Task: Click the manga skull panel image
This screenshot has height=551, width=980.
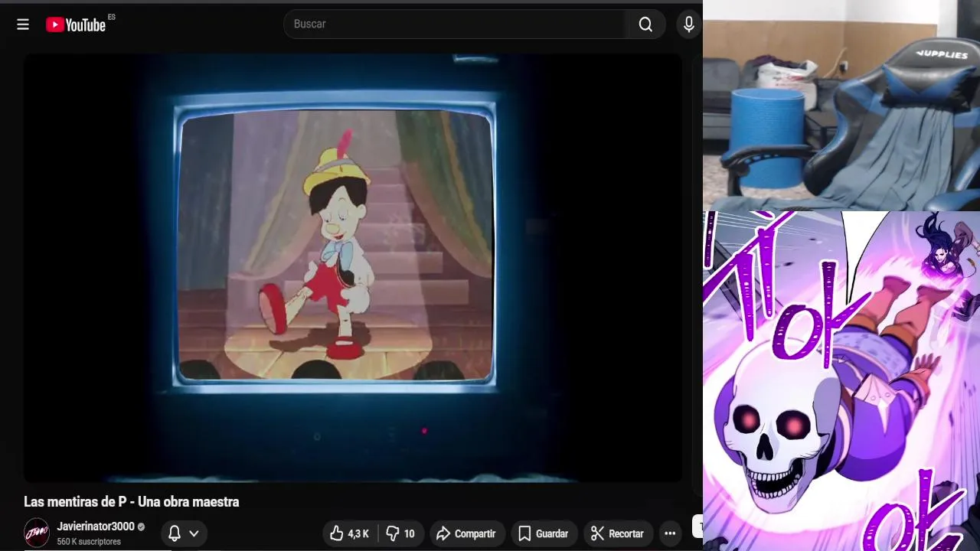Action: (841, 381)
